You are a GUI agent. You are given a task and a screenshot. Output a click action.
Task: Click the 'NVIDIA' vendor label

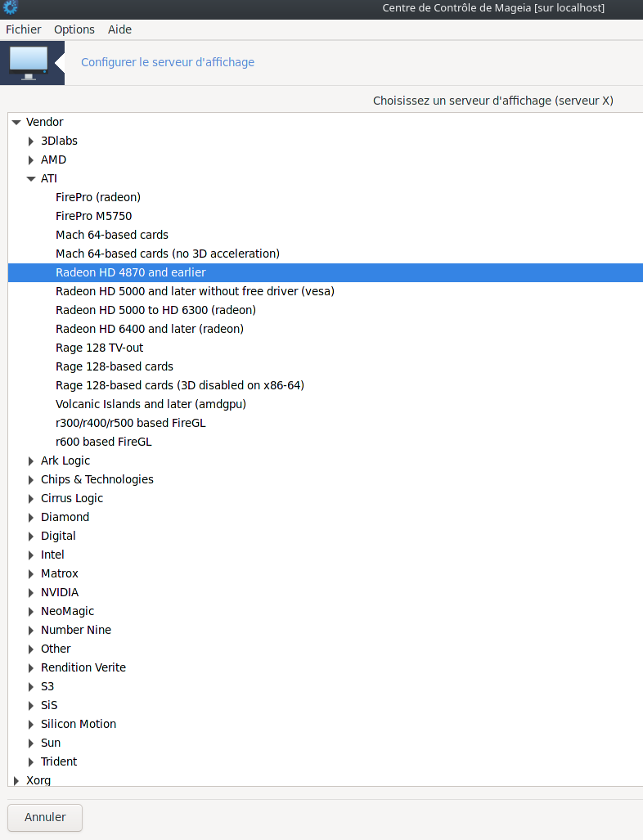tap(60, 592)
